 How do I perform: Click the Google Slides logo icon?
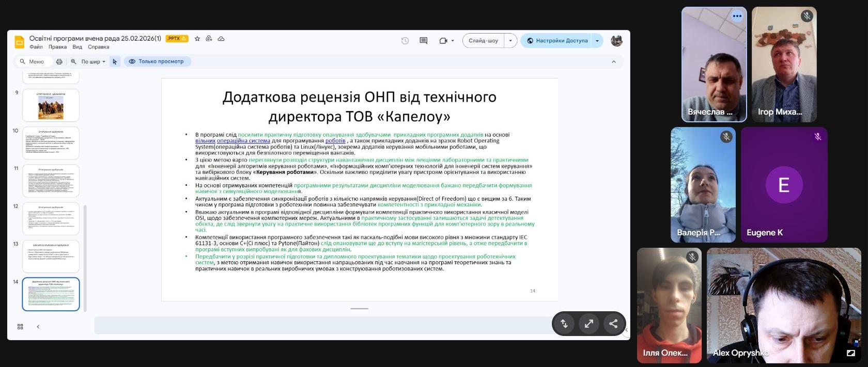(20, 42)
